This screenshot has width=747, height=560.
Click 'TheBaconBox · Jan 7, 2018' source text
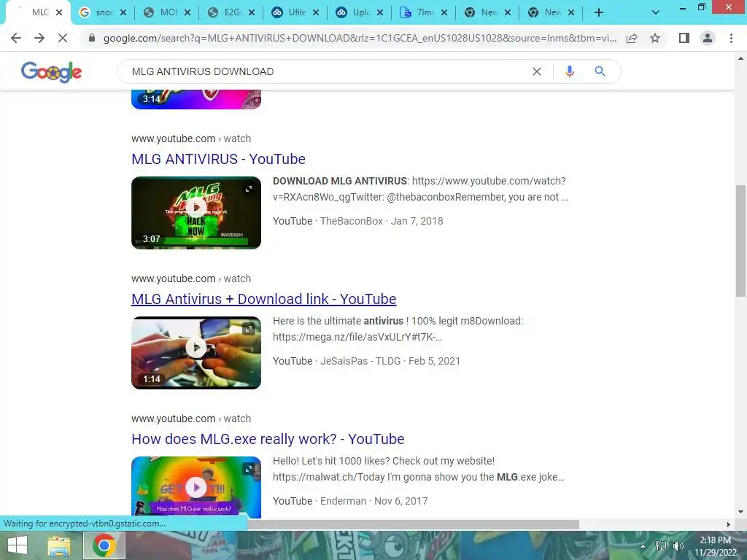click(382, 221)
